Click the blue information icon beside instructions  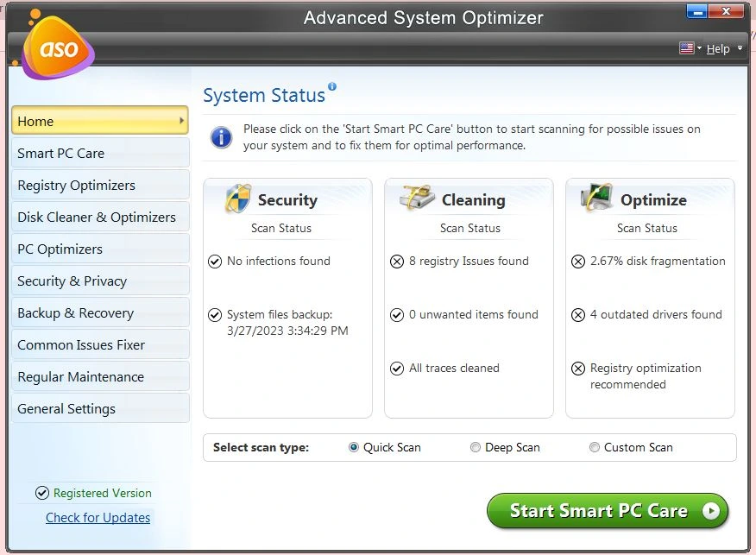tap(222, 136)
